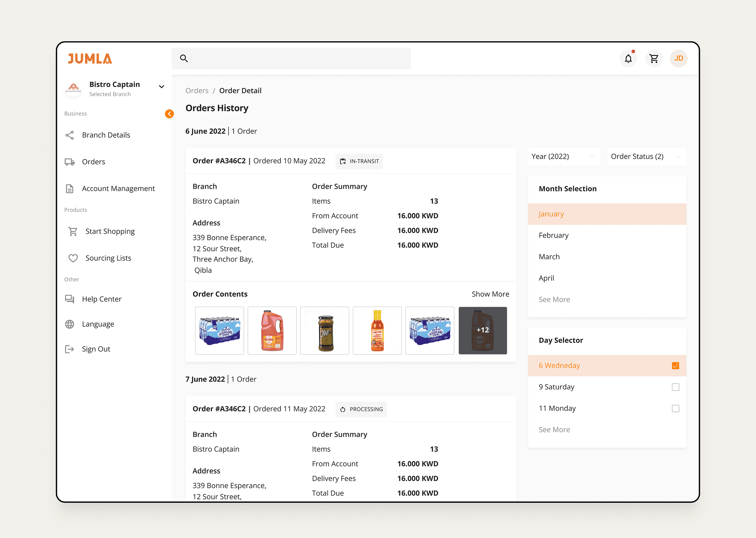Open the shopping cart icon
This screenshot has width=756, height=538.
point(654,59)
